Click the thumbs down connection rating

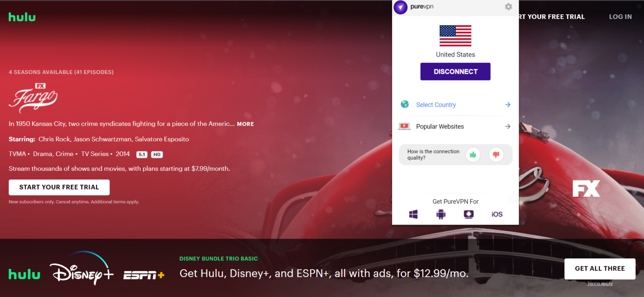pos(496,155)
